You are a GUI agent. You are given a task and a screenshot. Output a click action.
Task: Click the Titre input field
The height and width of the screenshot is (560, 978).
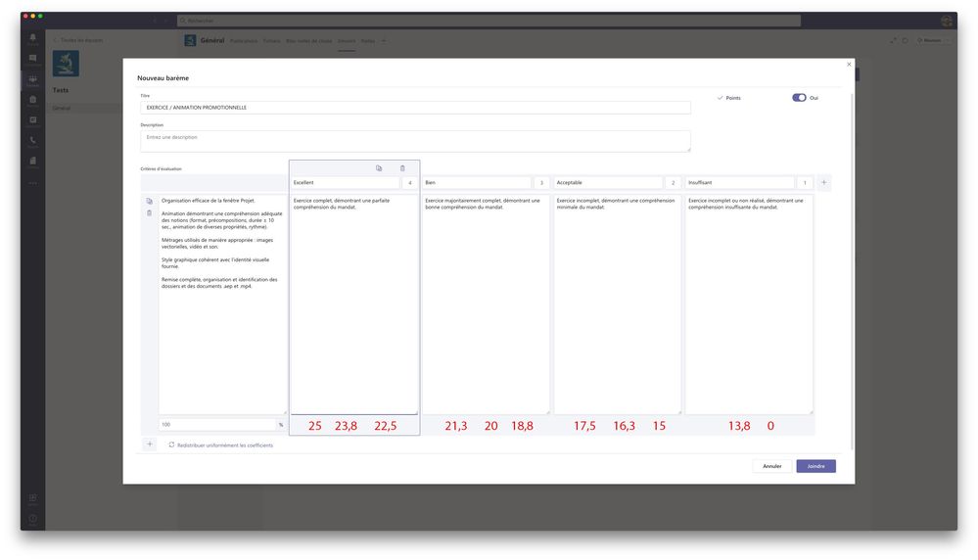point(415,108)
